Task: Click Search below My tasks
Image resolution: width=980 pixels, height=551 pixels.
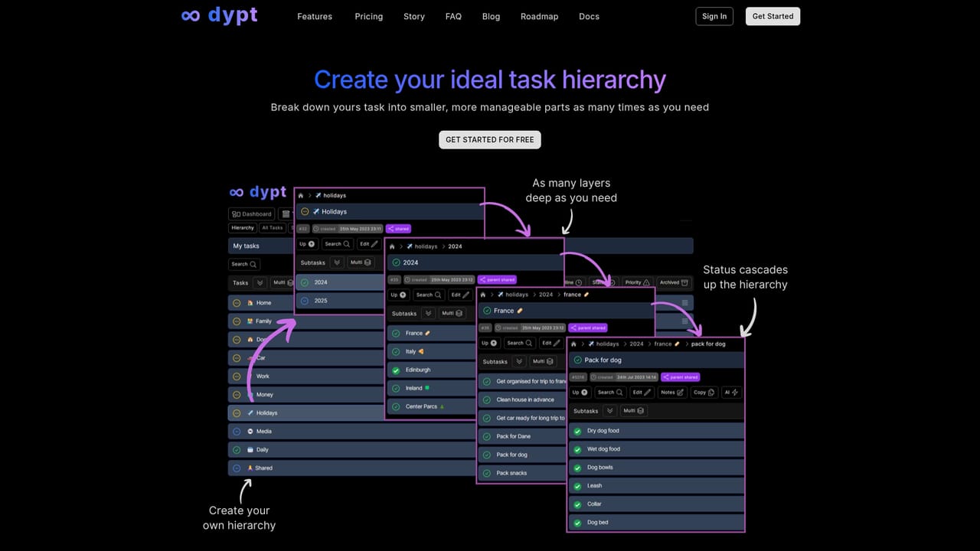Action: [244, 264]
